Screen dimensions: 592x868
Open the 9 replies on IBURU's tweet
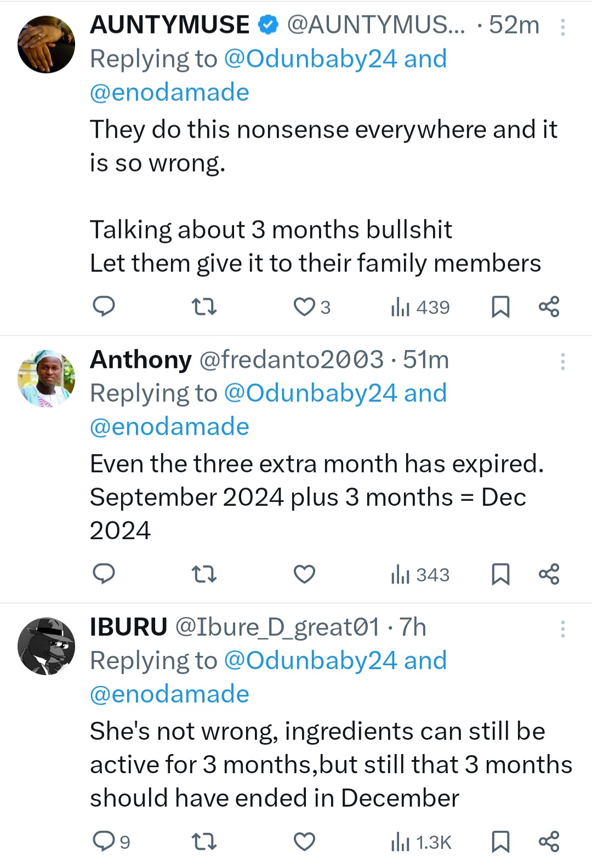(x=111, y=841)
